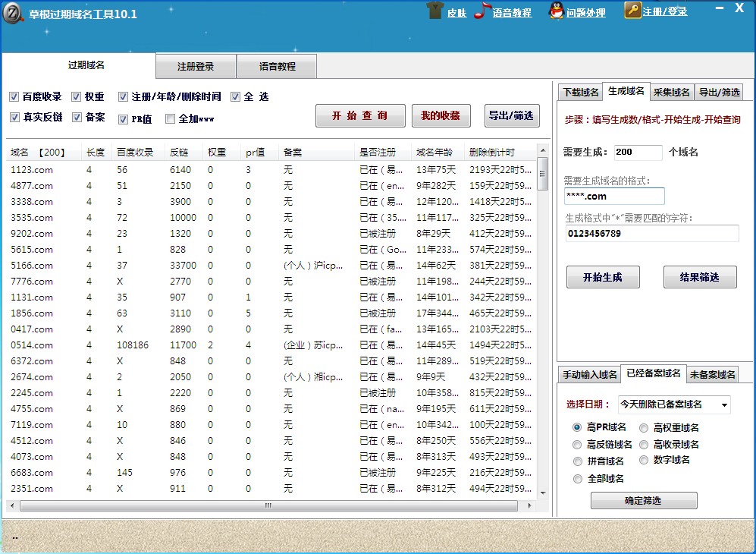756x554 pixels.
Task: Switch to the 生成域名 tab
Action: click(x=626, y=91)
